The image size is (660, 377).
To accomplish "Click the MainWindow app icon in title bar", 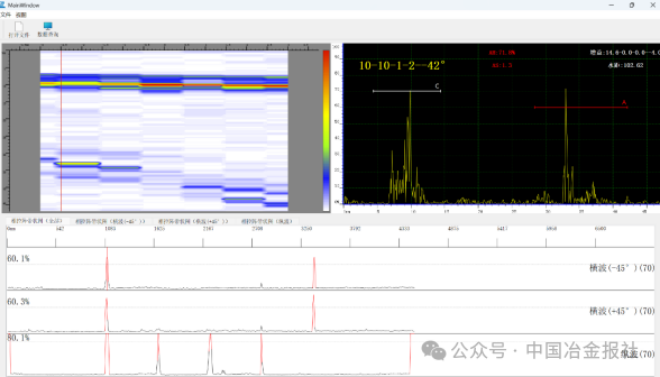I will click(3, 5).
